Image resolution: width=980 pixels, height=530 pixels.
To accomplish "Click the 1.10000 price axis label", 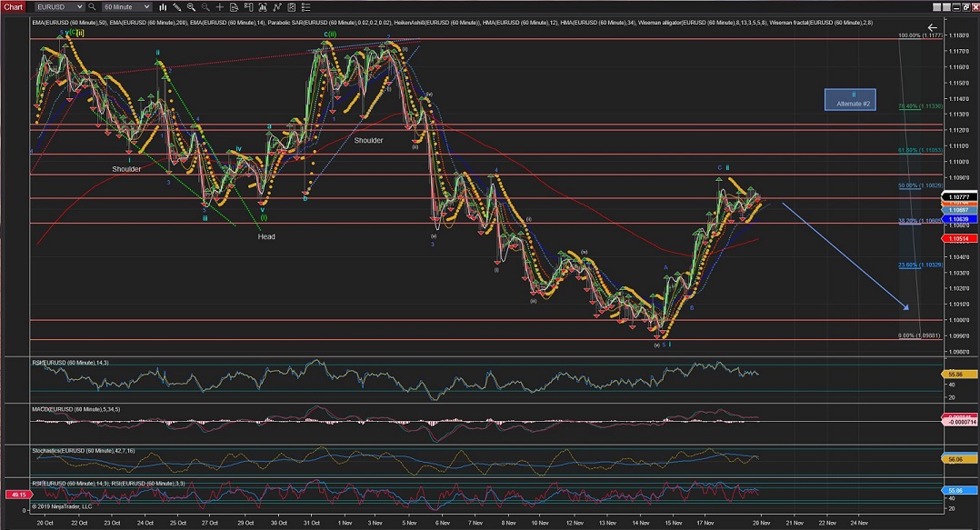I will pyautogui.click(x=959, y=320).
